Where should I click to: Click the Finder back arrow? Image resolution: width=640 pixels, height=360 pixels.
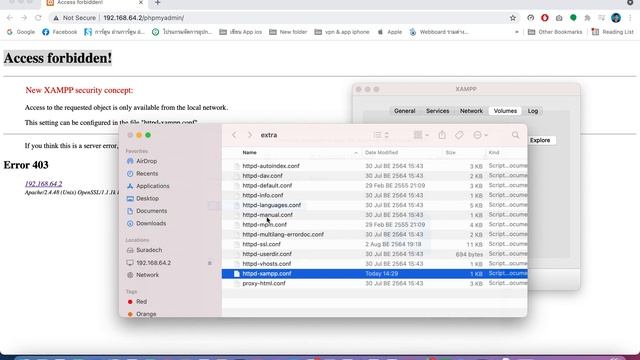pos(234,135)
